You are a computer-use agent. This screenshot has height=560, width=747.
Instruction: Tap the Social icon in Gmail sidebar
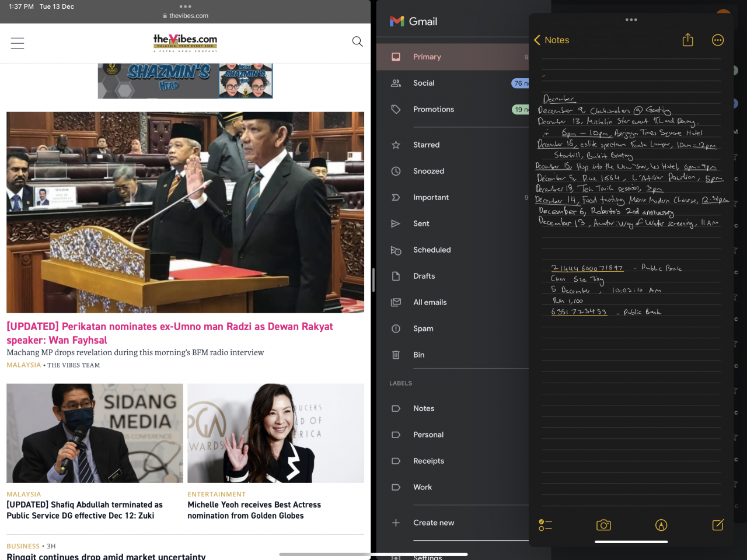coord(396,83)
